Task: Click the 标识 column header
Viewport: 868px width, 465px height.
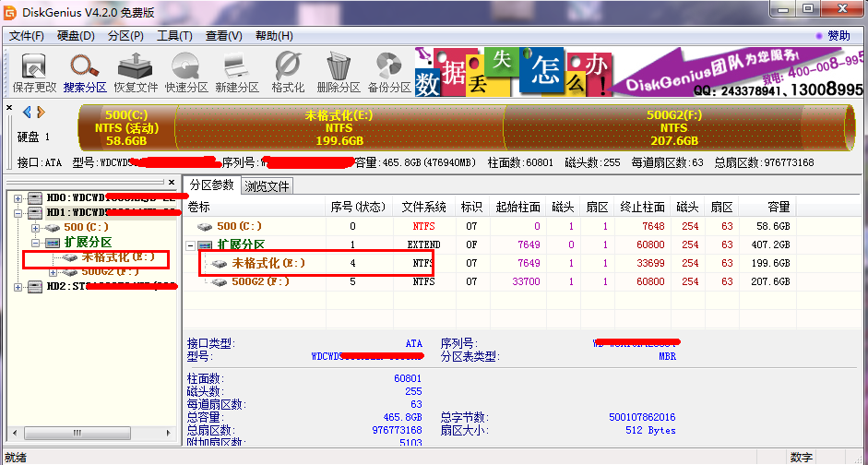Action: pos(472,207)
